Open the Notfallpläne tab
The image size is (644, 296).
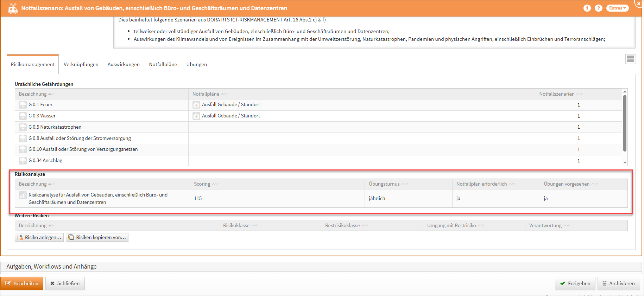tap(163, 65)
